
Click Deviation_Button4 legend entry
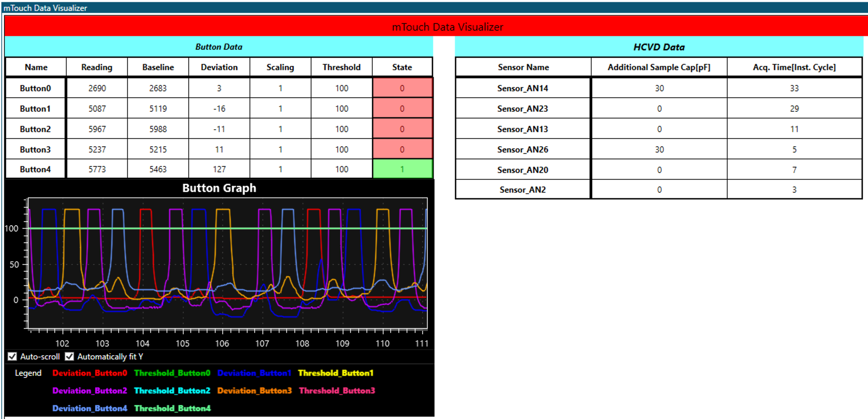90,408
